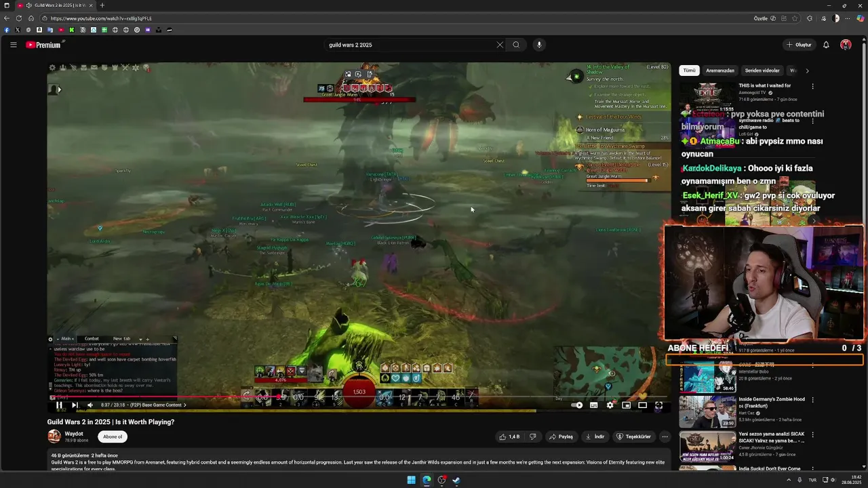Open the YouTube account avatar menu

pos(846,45)
